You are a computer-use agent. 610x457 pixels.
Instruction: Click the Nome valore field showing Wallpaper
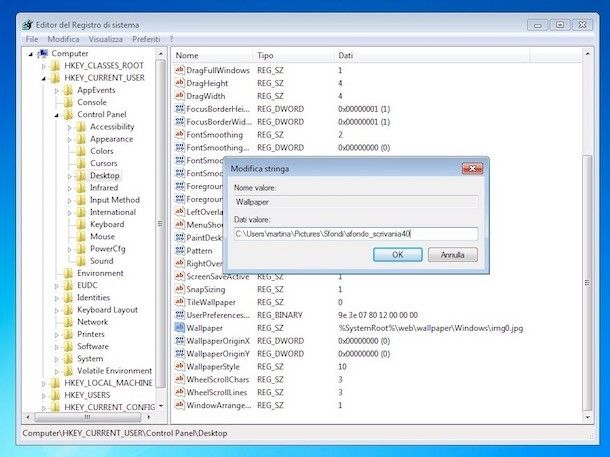pyautogui.click(x=356, y=202)
